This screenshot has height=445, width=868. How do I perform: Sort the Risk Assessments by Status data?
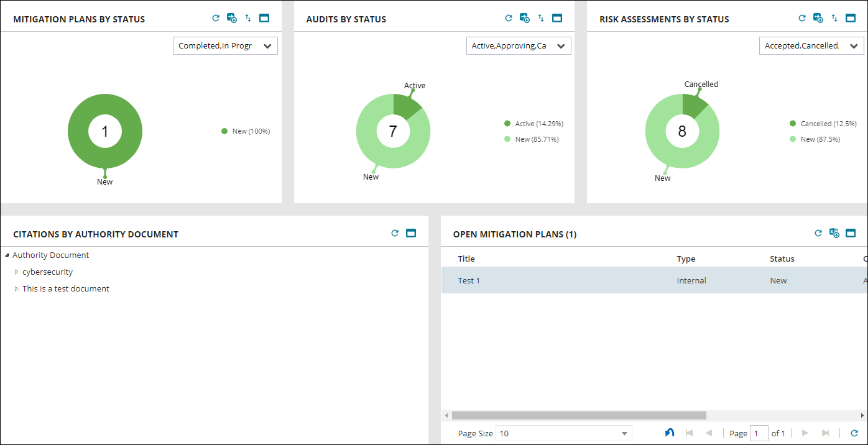click(x=834, y=18)
